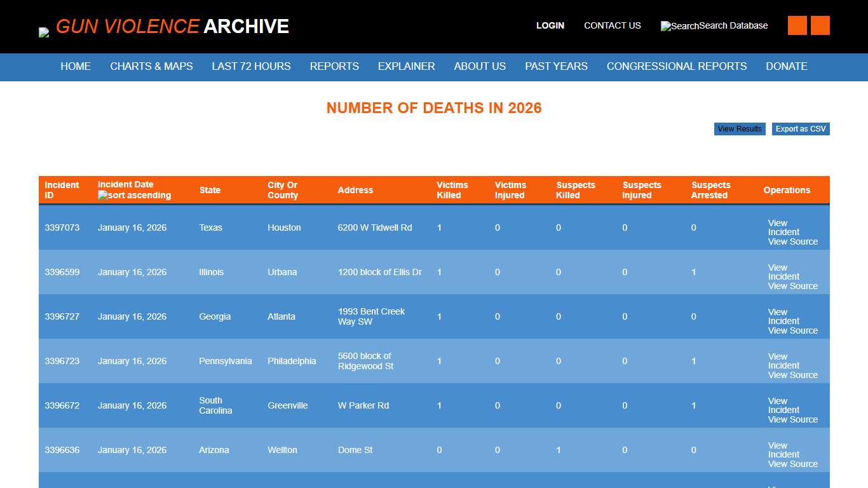The image size is (868, 488).
Task: Open the Search Database search icon
Action: click(666, 26)
